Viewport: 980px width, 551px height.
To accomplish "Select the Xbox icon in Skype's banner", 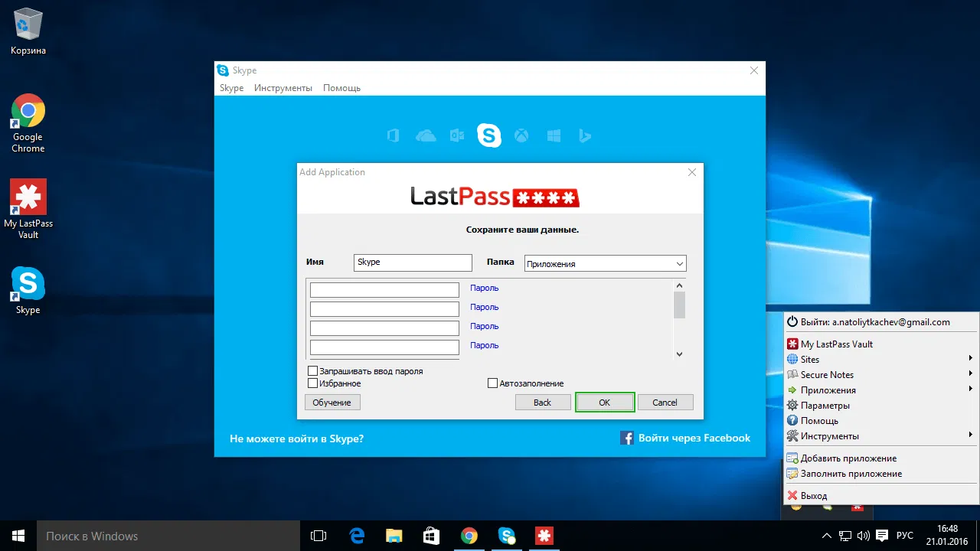I will click(521, 135).
